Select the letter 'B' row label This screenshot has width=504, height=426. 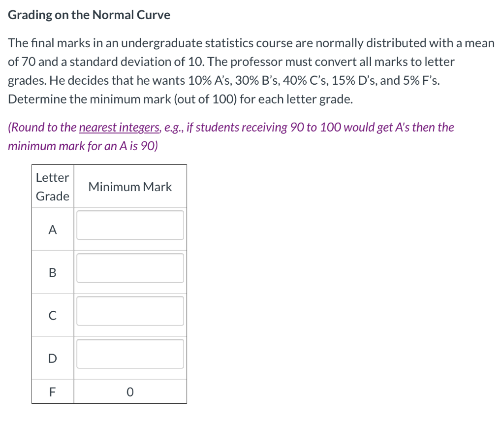52,272
